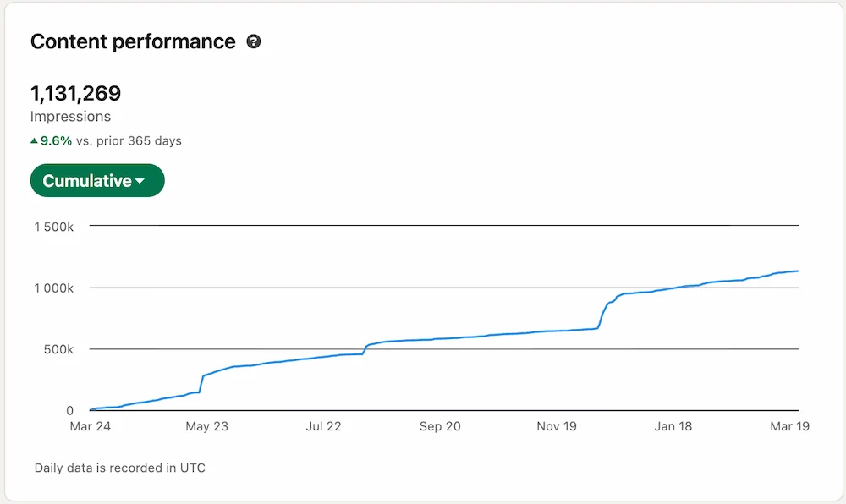Click the Impressions metric label
Screen dimensions: 846x504
(x=71, y=117)
